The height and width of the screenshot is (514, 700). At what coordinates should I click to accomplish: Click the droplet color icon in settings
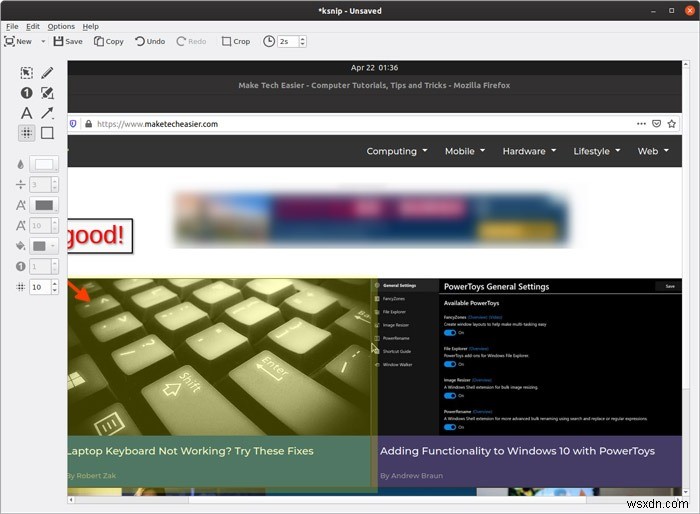[21, 164]
